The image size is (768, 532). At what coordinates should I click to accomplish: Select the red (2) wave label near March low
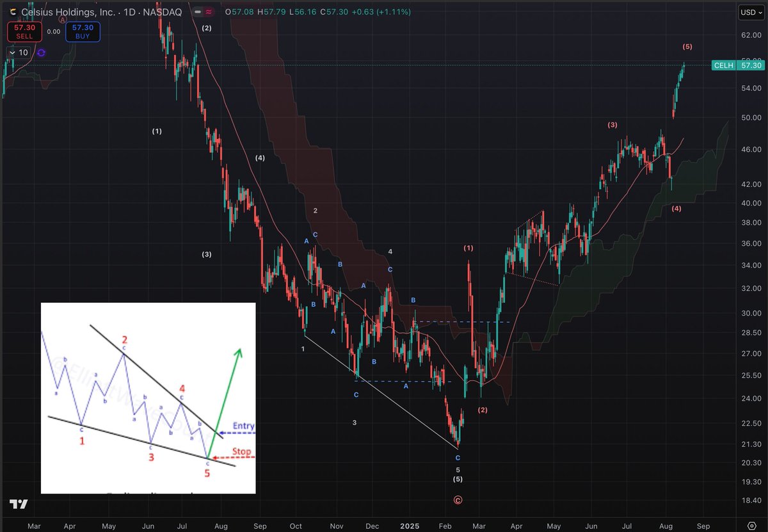[x=483, y=410]
